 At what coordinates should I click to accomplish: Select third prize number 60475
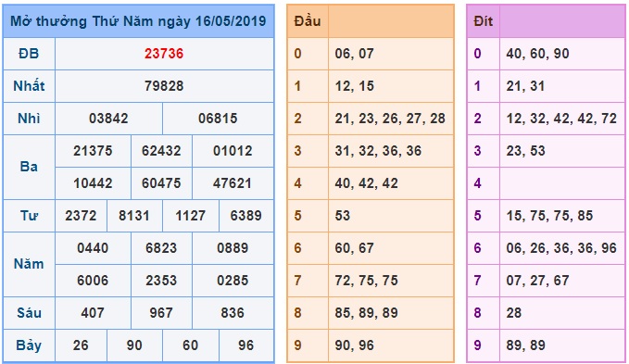[x=161, y=183]
